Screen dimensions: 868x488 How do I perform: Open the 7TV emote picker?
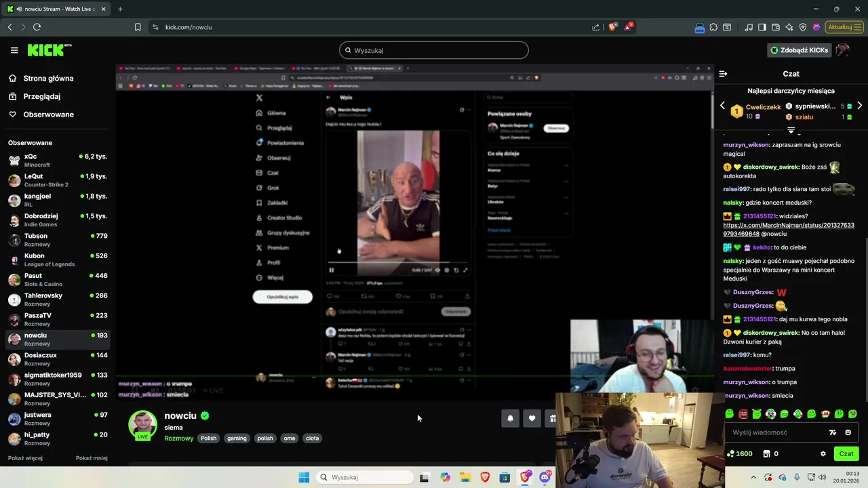point(833,432)
